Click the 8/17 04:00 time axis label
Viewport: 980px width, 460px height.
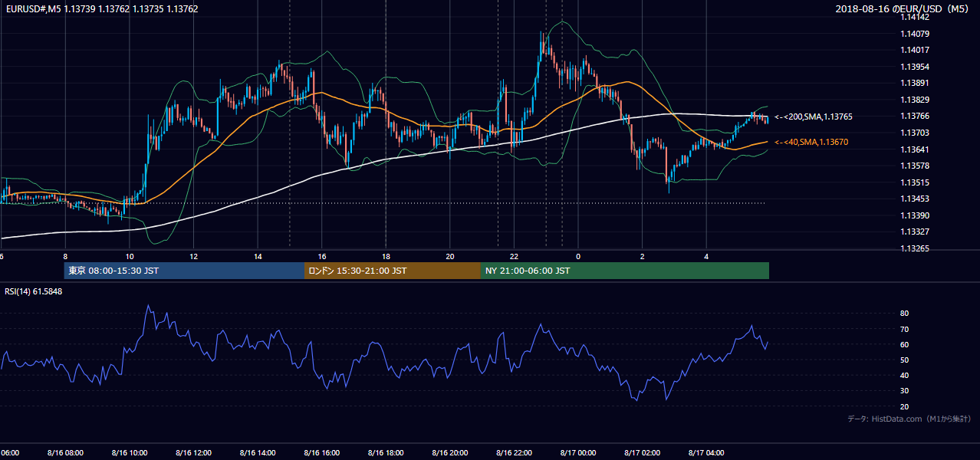[x=707, y=453]
